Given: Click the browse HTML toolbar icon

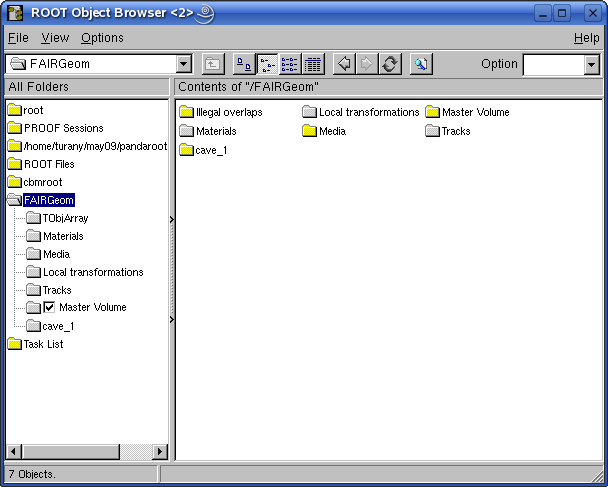Looking at the screenshot, I should (x=421, y=64).
